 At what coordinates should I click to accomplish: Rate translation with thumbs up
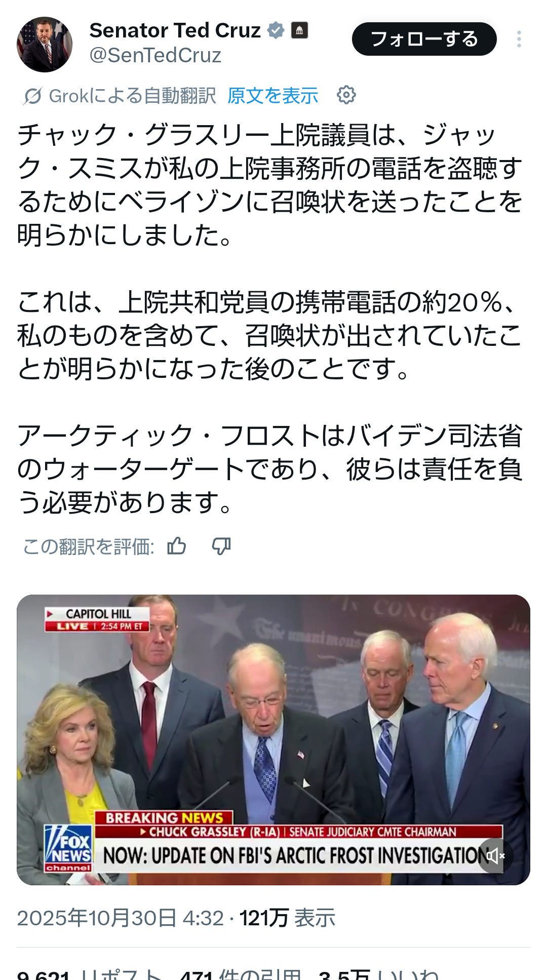click(177, 546)
